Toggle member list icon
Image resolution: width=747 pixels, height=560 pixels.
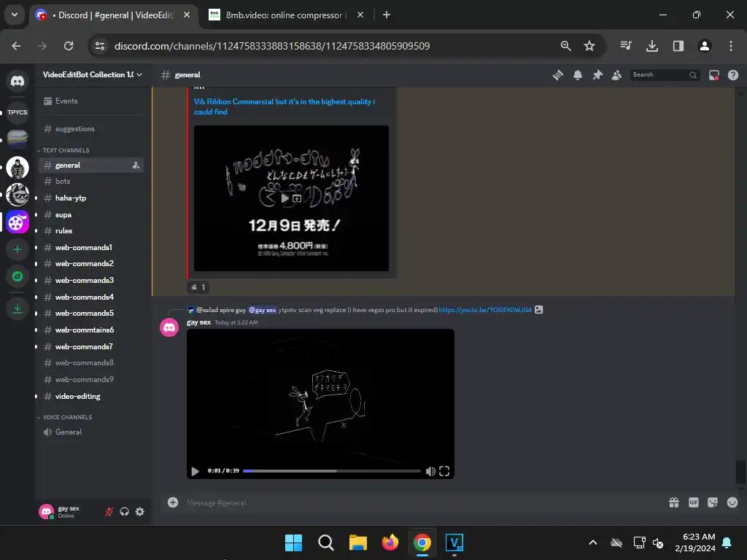(x=616, y=75)
